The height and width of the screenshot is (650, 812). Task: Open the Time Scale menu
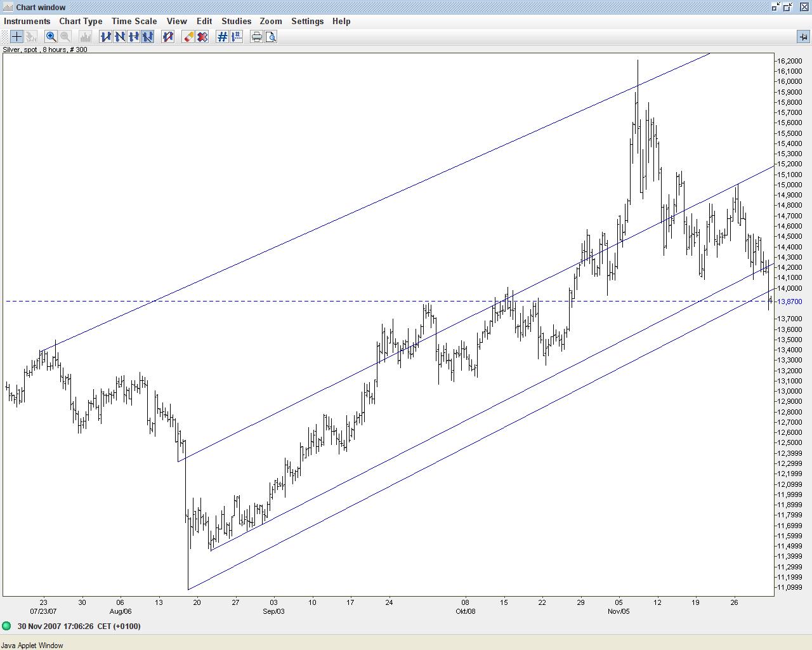click(134, 21)
